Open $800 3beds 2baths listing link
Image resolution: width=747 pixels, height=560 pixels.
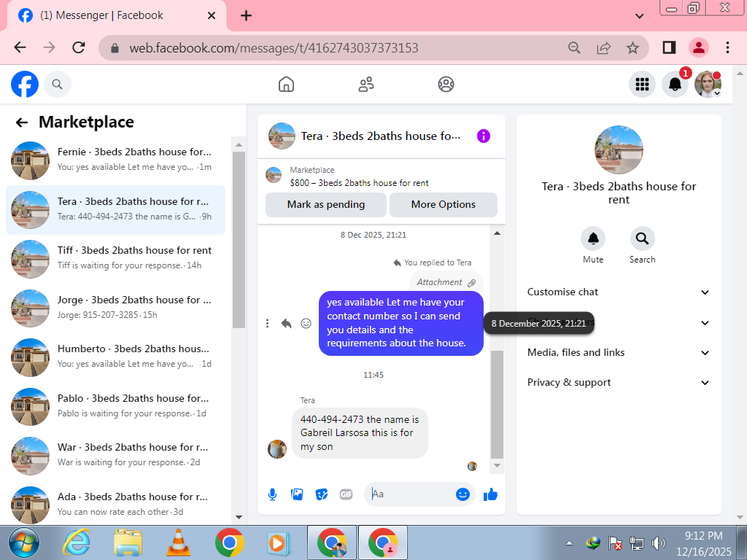tap(359, 183)
